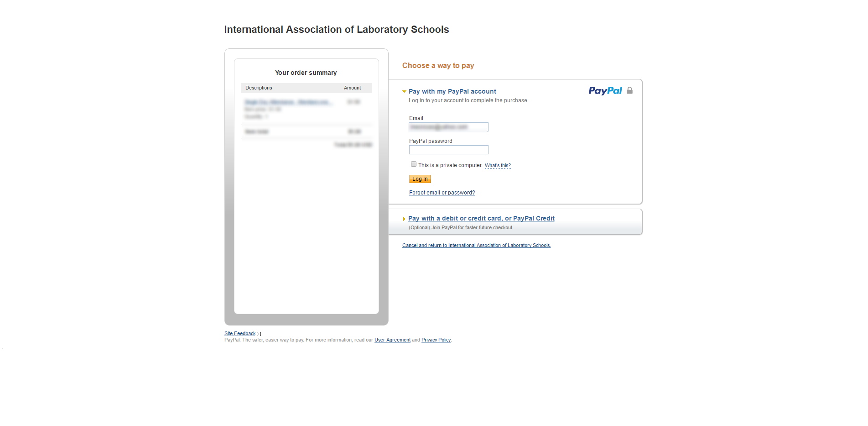Click the product name link in the order summary

288,102
